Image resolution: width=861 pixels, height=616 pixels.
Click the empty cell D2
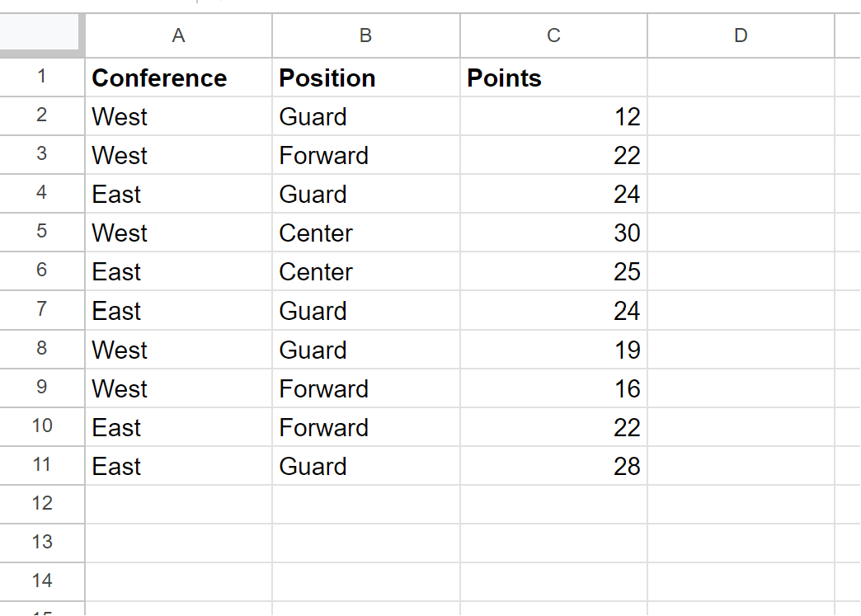pos(740,116)
